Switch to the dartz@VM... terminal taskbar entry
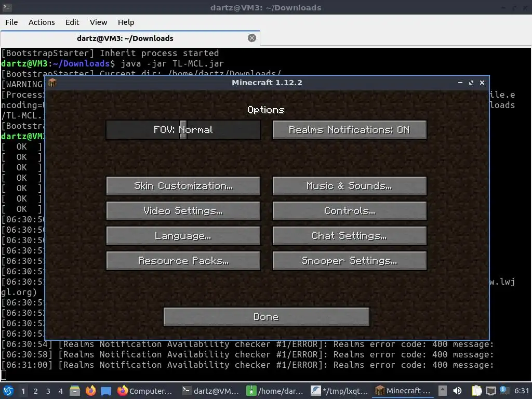This screenshot has height=399, width=532. (x=211, y=391)
